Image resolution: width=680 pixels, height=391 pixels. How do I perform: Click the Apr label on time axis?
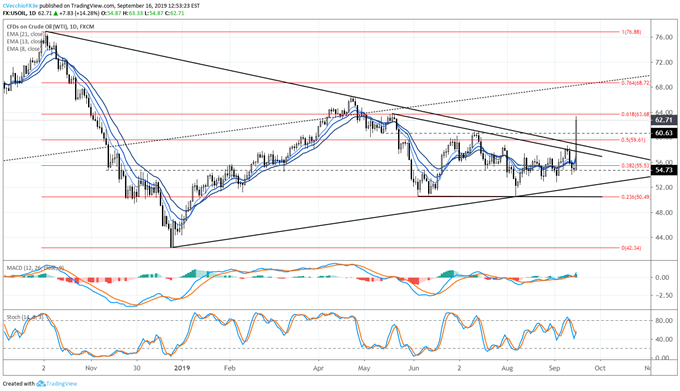[319, 368]
